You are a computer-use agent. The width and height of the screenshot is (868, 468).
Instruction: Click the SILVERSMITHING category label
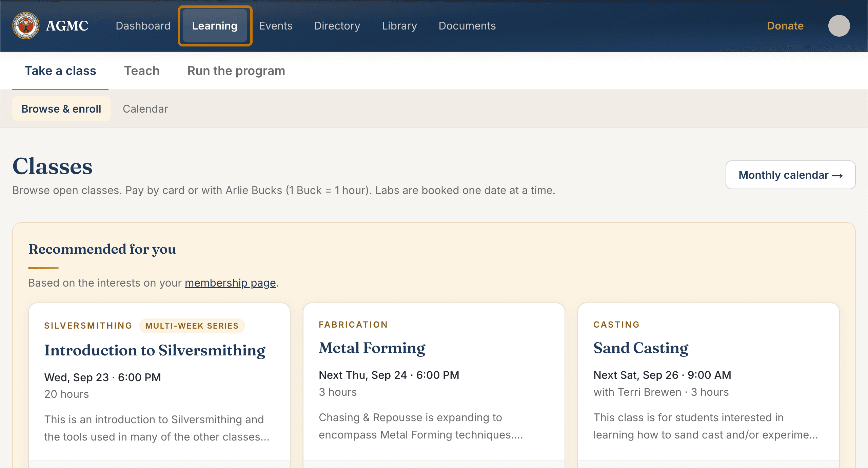88,326
